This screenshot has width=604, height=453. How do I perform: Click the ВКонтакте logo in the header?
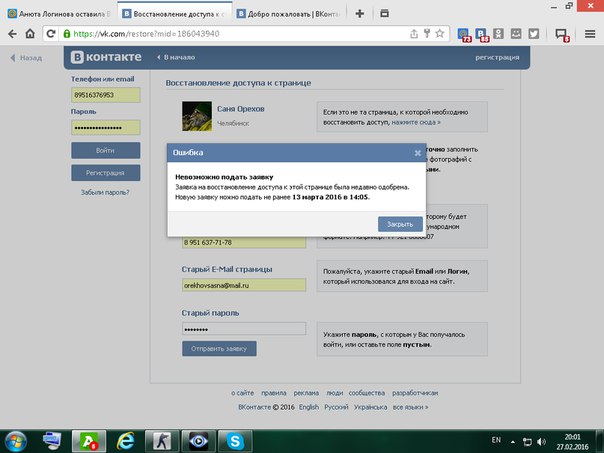pos(106,57)
